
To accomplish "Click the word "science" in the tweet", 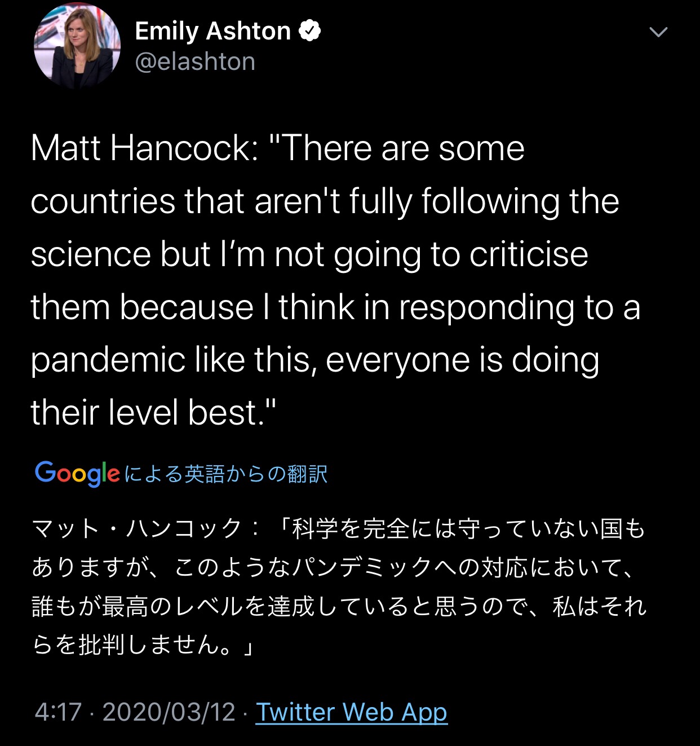I will (90, 254).
